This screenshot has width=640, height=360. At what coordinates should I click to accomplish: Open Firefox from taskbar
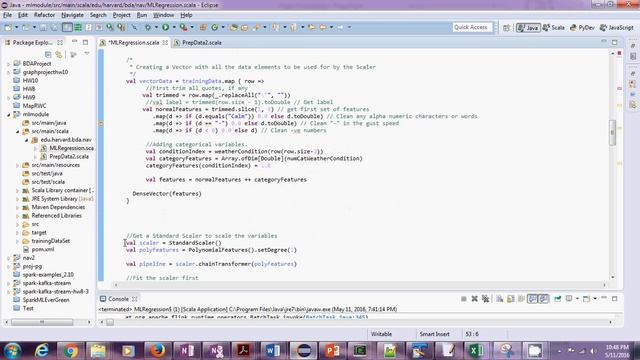pyautogui.click(x=157, y=351)
